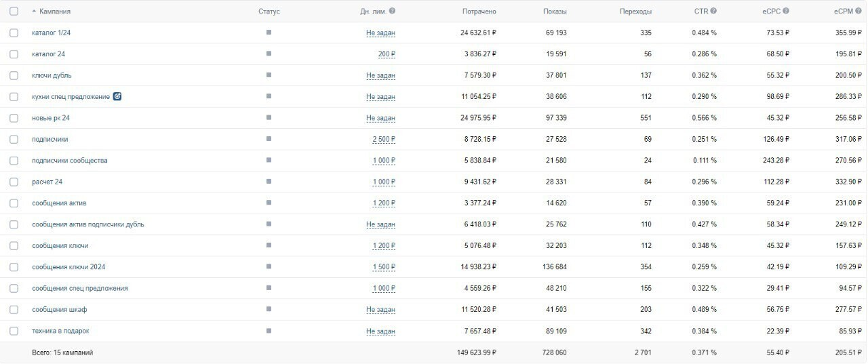Click status icon for новые рк 24
This screenshot has width=868, height=364.
click(269, 118)
